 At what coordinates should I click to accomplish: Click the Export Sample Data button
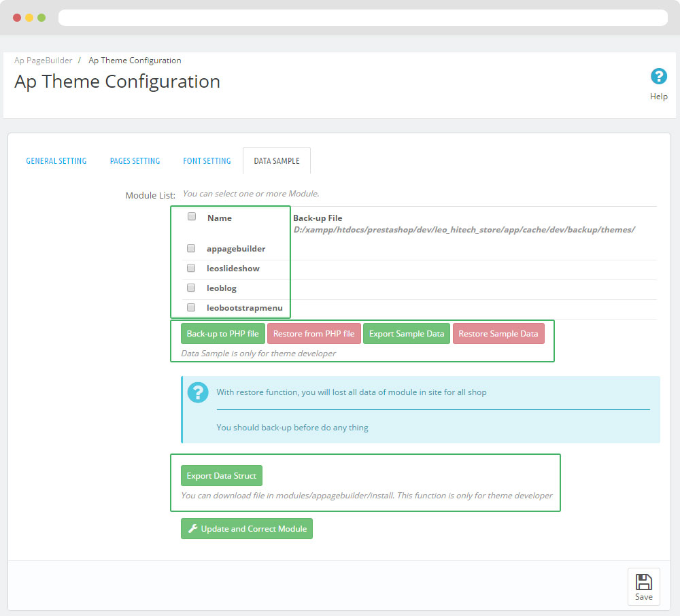click(407, 334)
